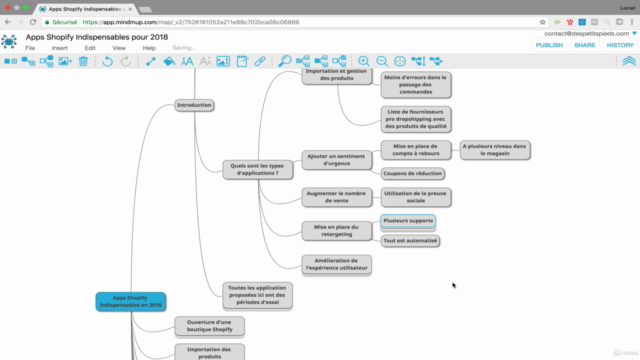Open the Insert menu
The height and width of the screenshot is (360, 640).
(x=60, y=48)
